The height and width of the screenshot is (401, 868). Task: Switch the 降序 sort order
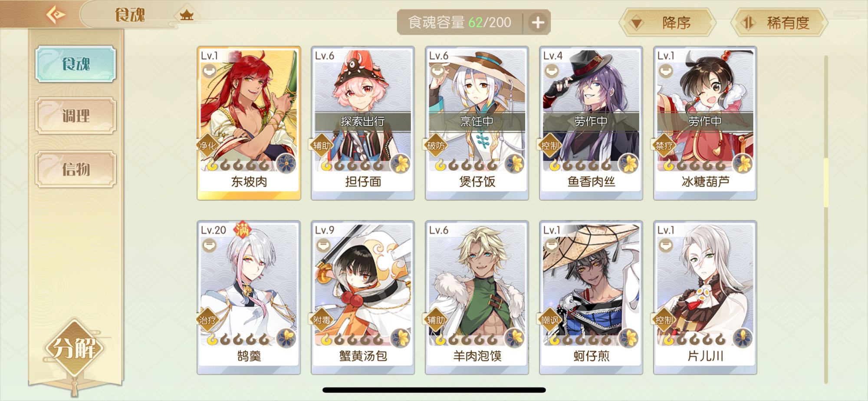pos(667,23)
